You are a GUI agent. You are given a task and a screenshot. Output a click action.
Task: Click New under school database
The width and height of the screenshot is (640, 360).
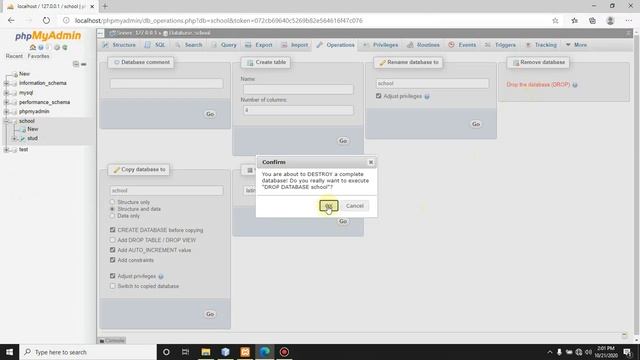33,129
